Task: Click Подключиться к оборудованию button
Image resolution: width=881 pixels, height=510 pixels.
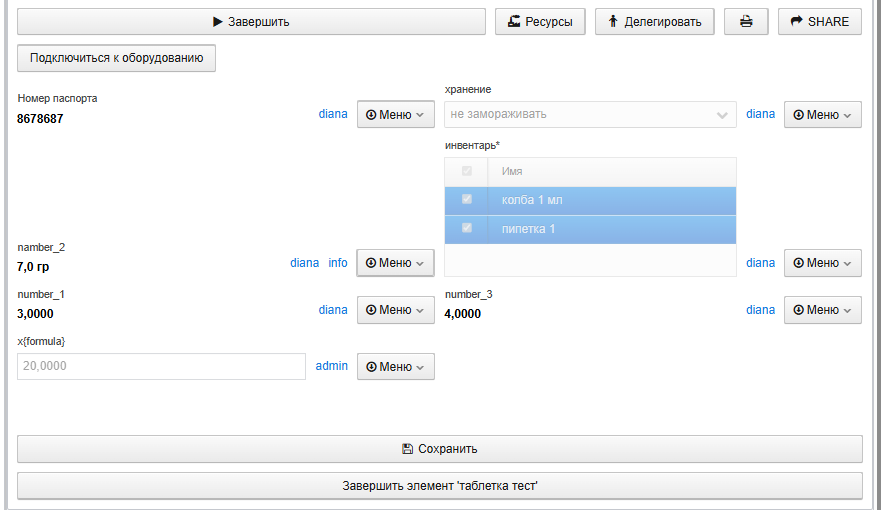Action: tap(116, 58)
